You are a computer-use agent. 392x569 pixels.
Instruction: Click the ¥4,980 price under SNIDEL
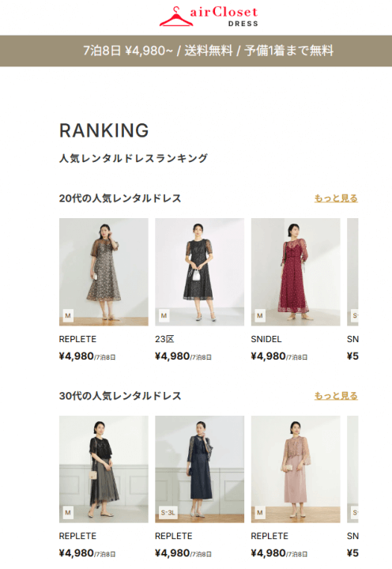(268, 356)
